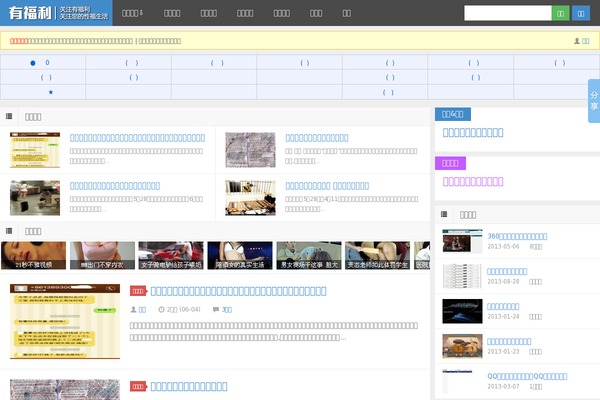Open the first navigation item with arrow
600x400 pixels.
(x=132, y=13)
